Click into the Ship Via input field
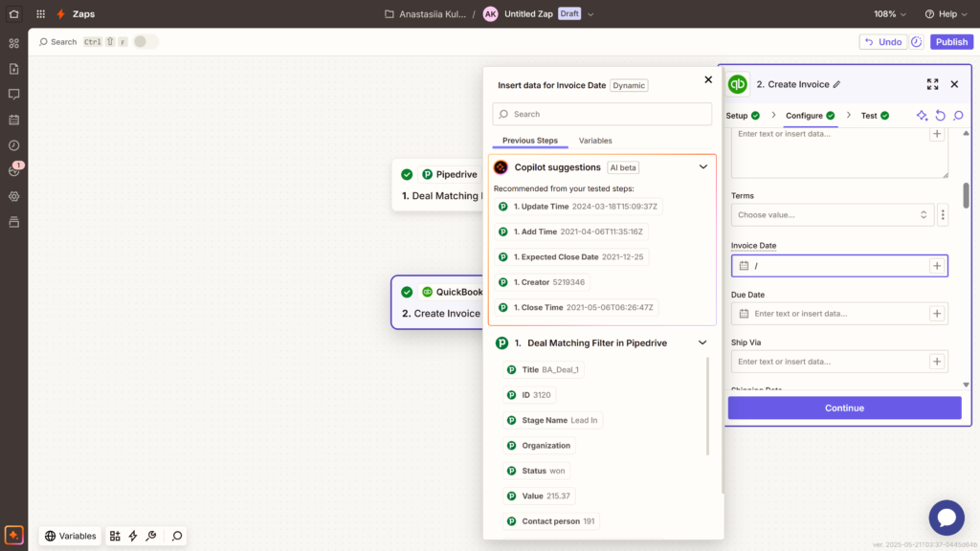The width and height of the screenshot is (980, 551). pos(839,361)
